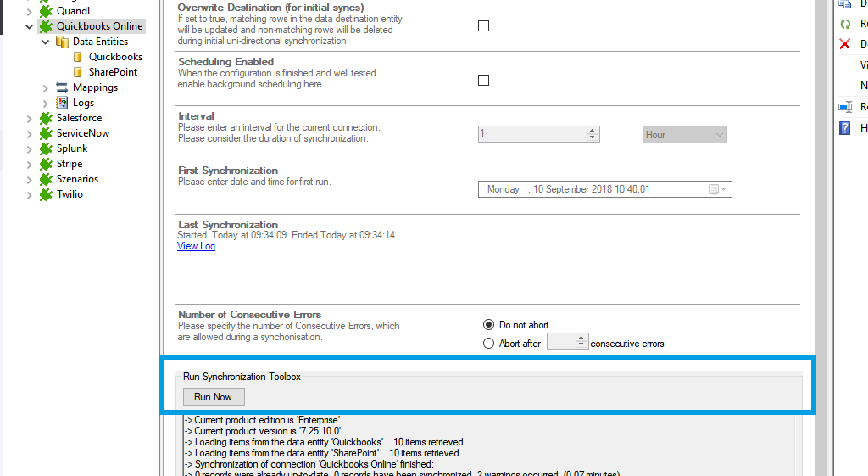
Task: Select the Data Entities folder icon
Action: pyautogui.click(x=63, y=42)
